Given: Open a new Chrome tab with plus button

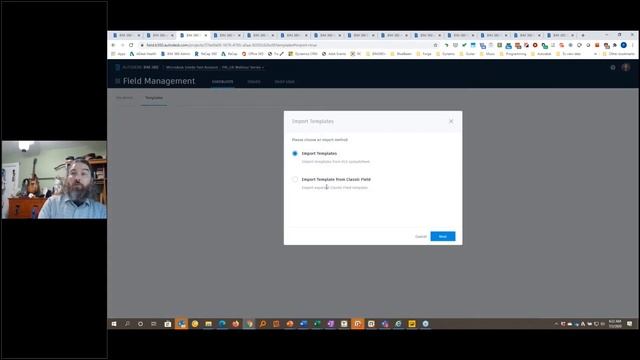Looking at the screenshot, I should click(582, 36).
